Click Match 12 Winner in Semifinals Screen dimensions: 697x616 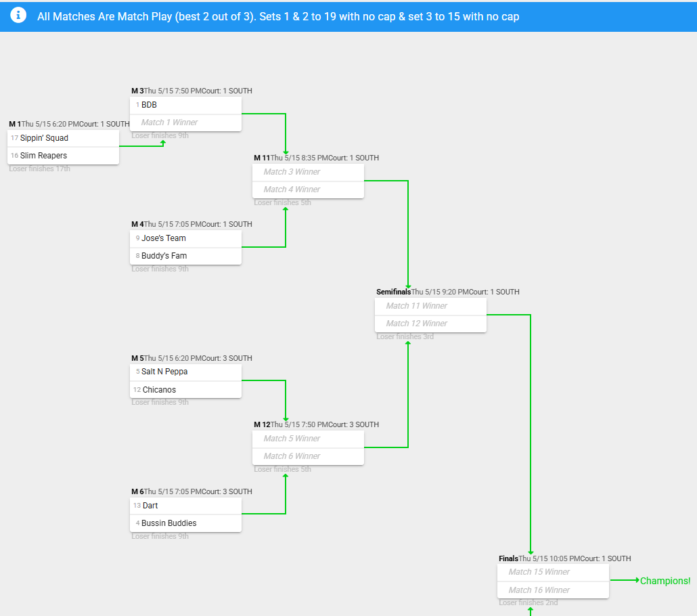coord(416,324)
